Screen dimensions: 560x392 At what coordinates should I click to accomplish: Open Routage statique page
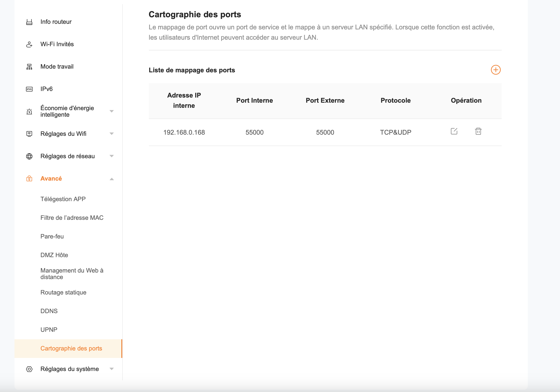click(63, 292)
